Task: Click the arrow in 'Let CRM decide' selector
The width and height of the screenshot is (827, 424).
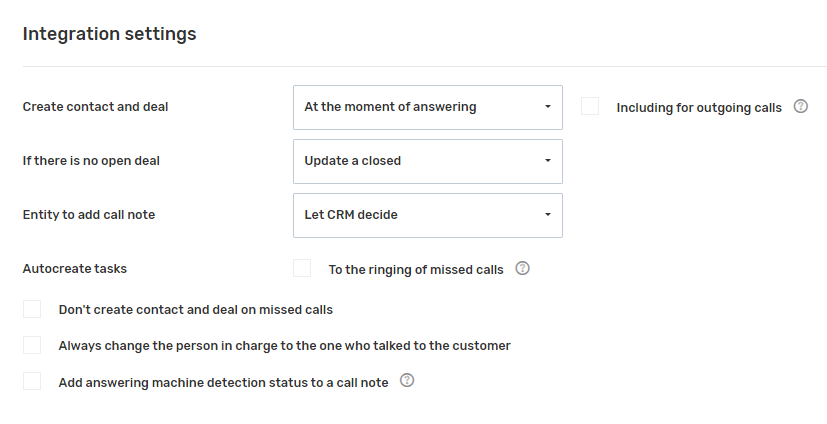Action: [x=547, y=215]
